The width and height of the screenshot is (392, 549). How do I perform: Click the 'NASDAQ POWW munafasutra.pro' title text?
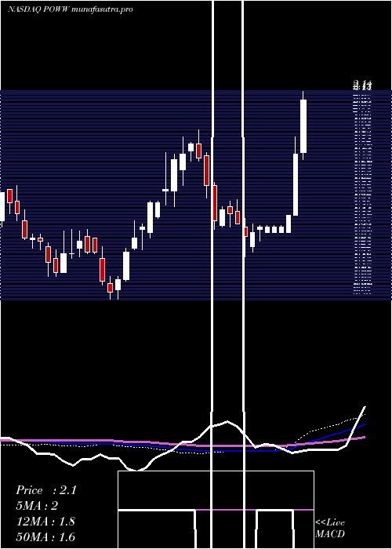pos(70,9)
